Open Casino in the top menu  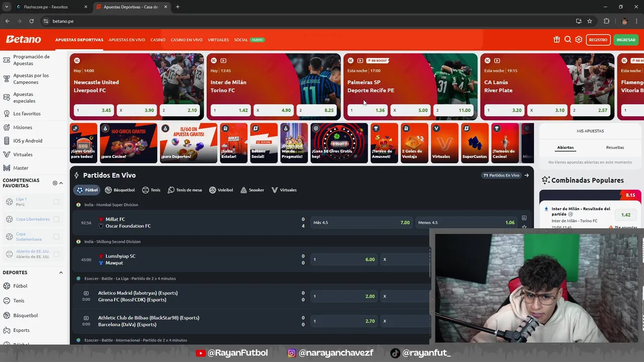pos(157,40)
